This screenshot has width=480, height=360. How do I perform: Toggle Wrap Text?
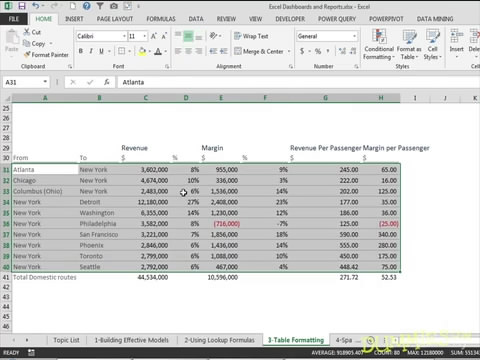point(251,36)
